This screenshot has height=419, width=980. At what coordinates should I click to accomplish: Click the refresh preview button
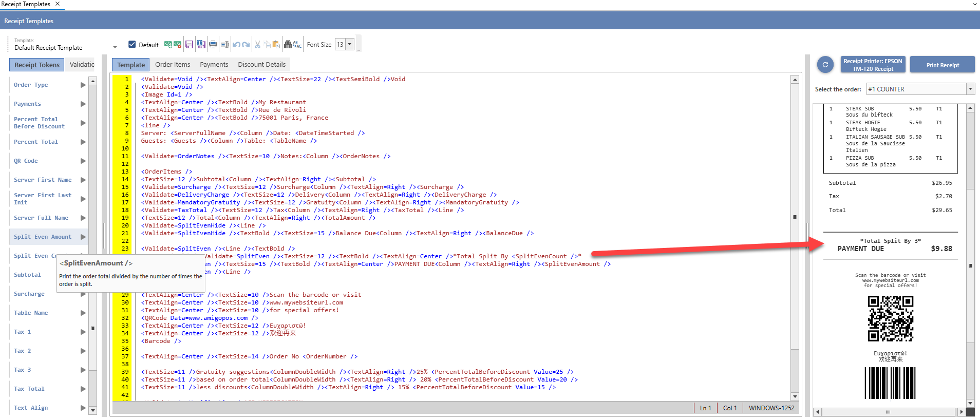click(x=825, y=65)
